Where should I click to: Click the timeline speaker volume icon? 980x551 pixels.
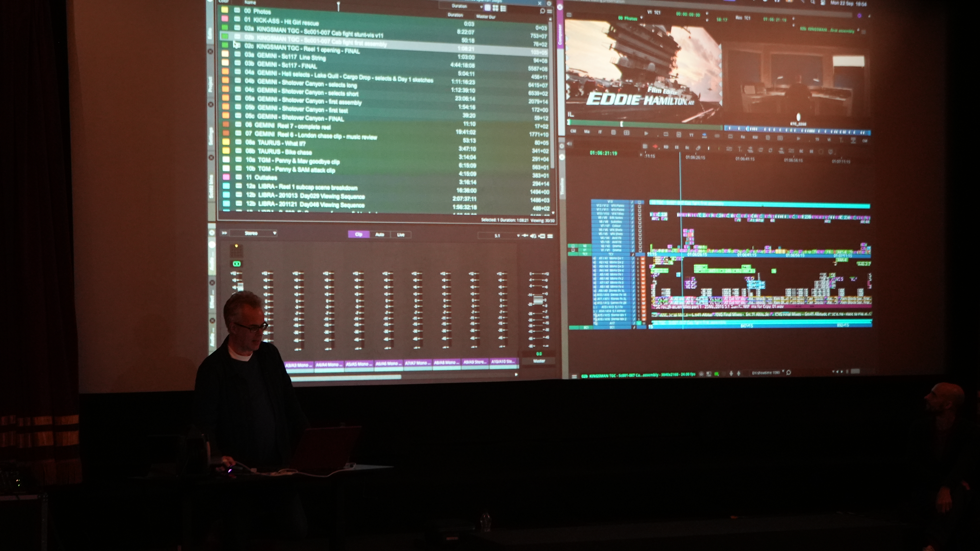pos(570,144)
